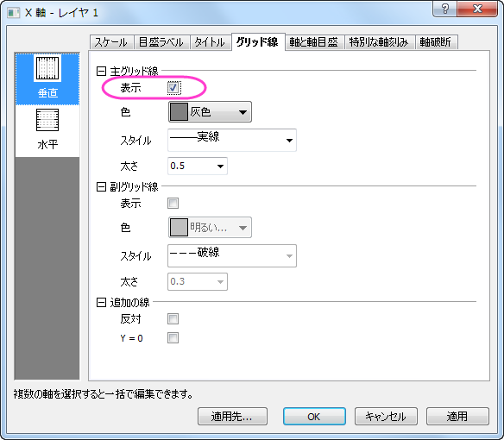Enable the Y = 0 line checkbox
Screen dimensions: 504x440
coord(173,338)
